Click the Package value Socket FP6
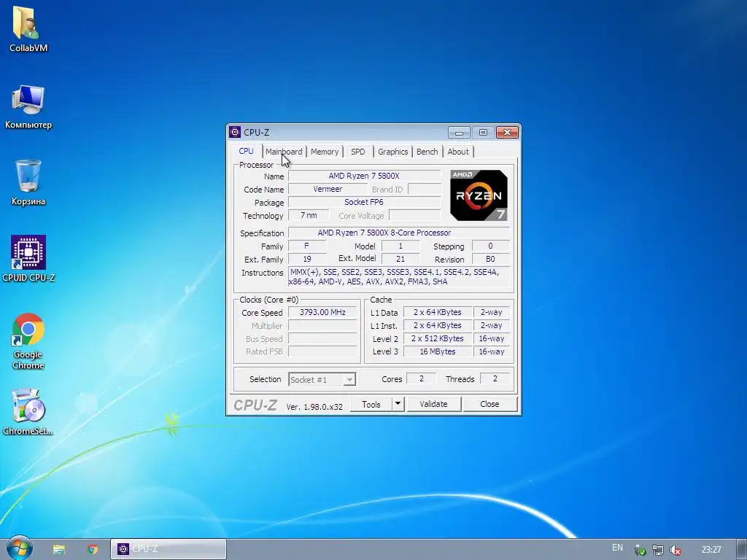 [x=365, y=203]
